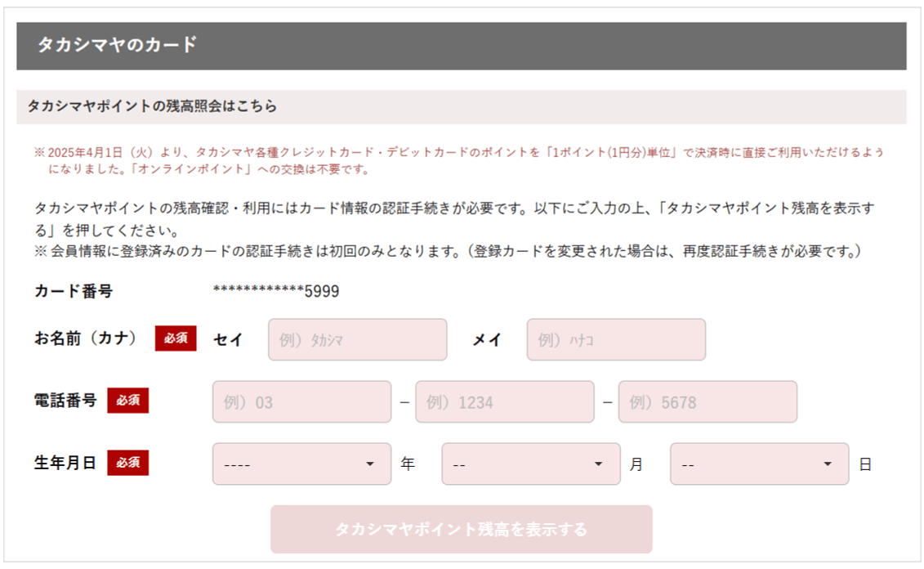The height and width of the screenshot is (569, 924).
Task: Open the birth day (日) dropdown
Action: pyautogui.click(x=759, y=464)
